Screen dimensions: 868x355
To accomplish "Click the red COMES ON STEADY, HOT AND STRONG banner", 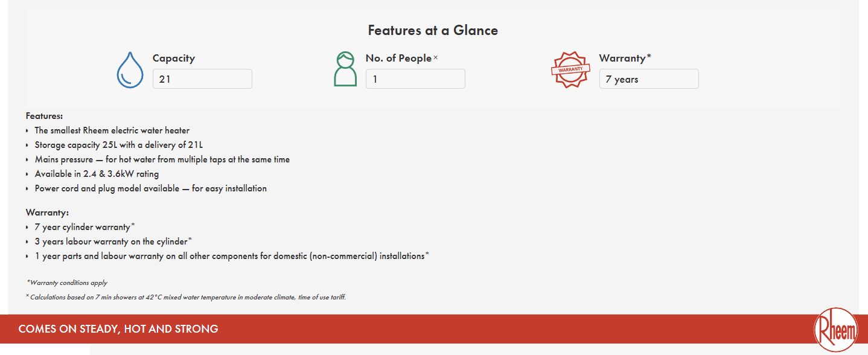I will [434, 329].
